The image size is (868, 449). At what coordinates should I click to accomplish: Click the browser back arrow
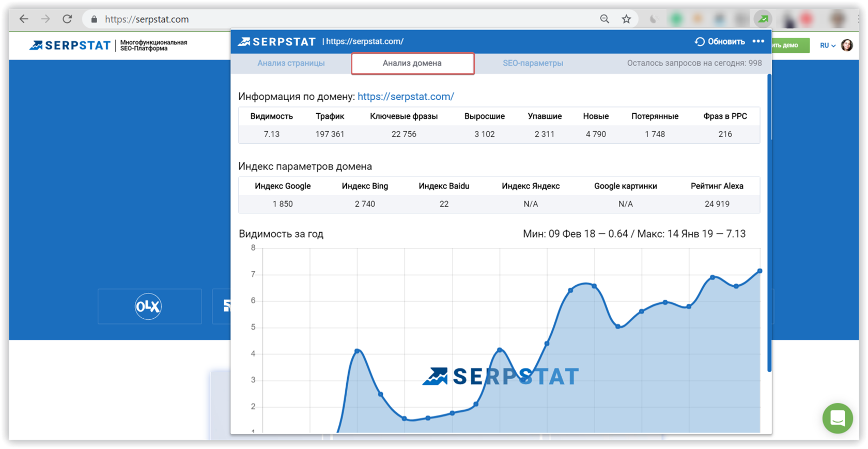pos(24,19)
